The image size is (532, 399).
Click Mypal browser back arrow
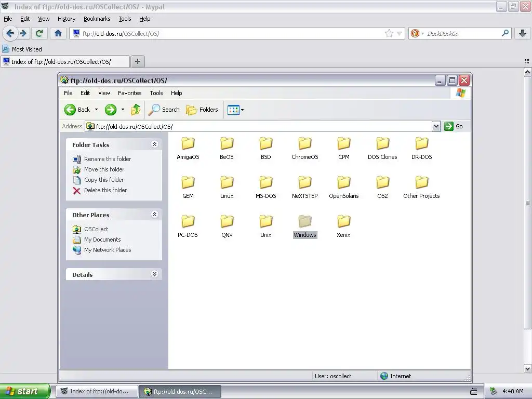coord(10,33)
